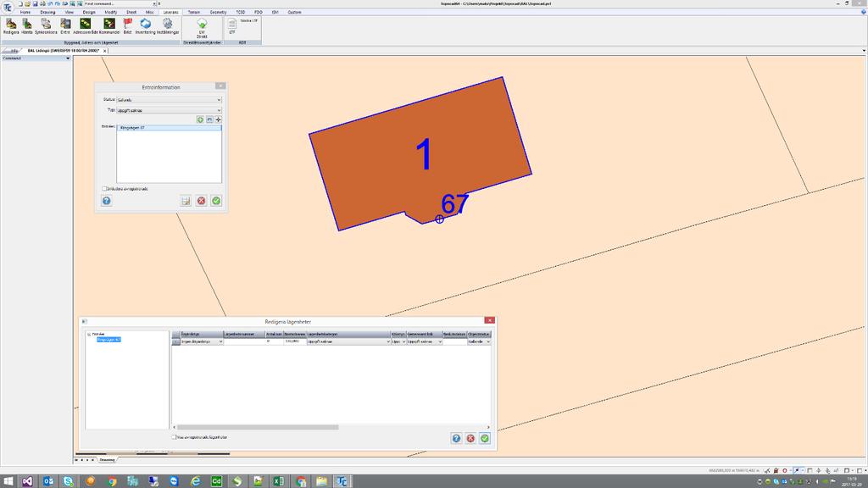The image size is (868, 488).
Task: Click the Drawing sheet tab at bottom
Action: 108,460
